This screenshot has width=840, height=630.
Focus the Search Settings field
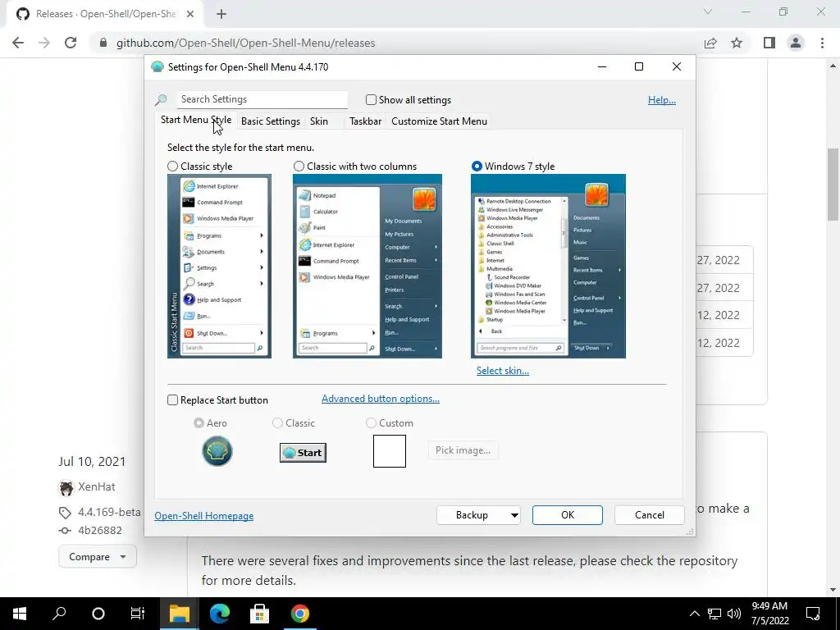pos(262,99)
